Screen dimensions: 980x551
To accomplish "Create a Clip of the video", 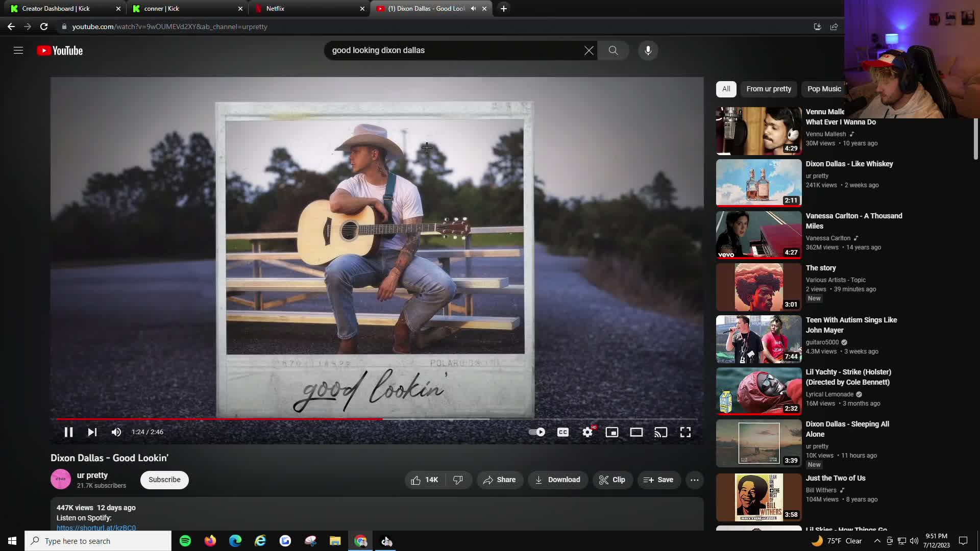I will (x=612, y=480).
